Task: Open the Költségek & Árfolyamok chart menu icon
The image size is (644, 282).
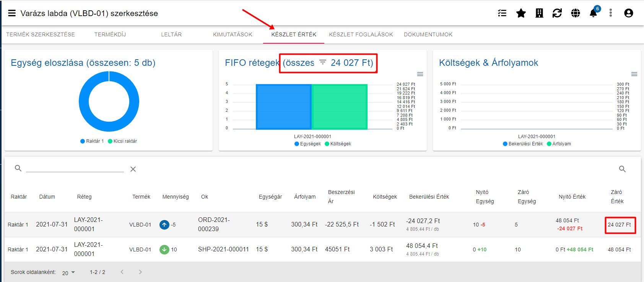Action: click(x=634, y=74)
